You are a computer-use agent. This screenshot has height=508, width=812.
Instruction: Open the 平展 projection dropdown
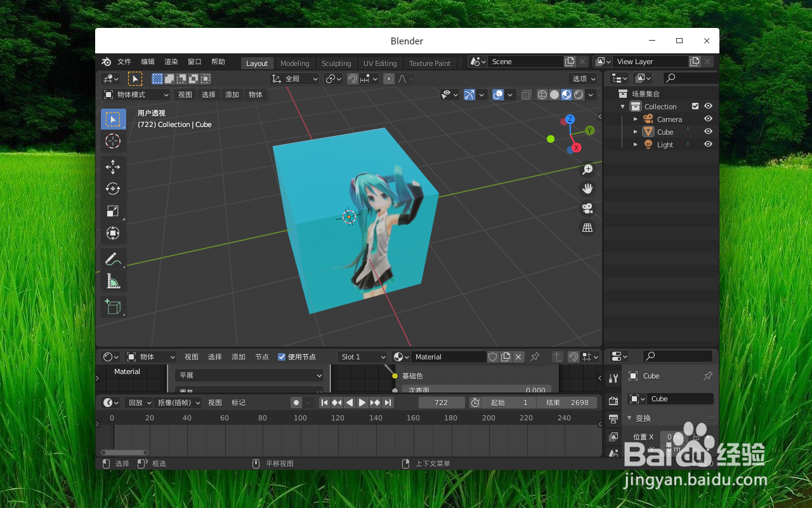(x=249, y=375)
